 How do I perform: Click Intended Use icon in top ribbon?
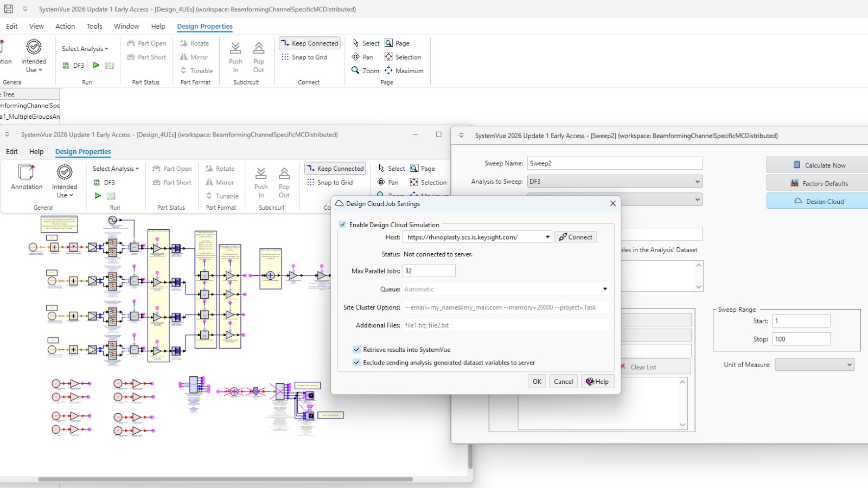pyautogui.click(x=34, y=47)
